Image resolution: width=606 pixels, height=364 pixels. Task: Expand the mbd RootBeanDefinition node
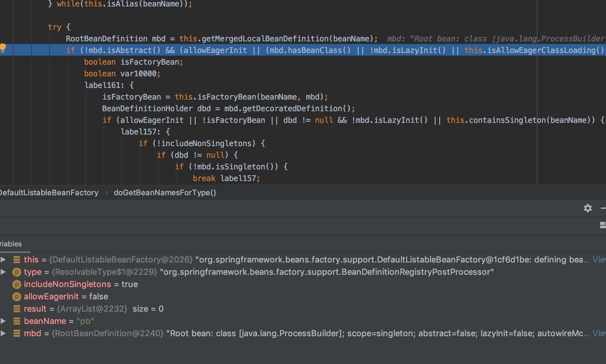click(3, 334)
